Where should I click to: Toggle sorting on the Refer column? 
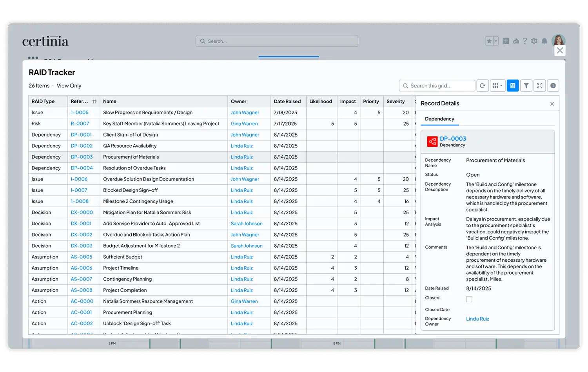pos(94,101)
